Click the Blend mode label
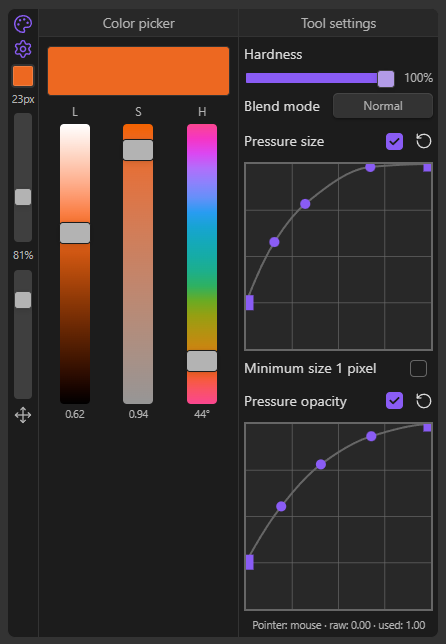This screenshot has width=446, height=644. tap(282, 106)
